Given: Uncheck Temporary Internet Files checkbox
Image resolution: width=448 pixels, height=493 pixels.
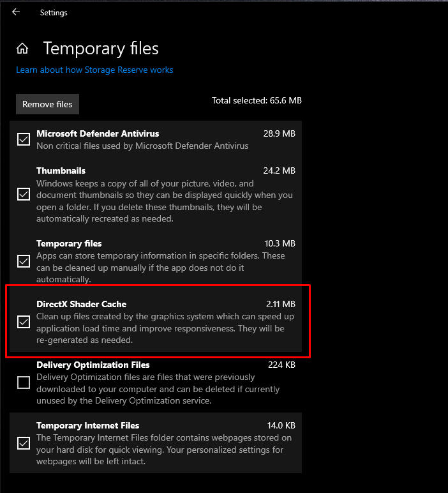Looking at the screenshot, I should [x=24, y=443].
